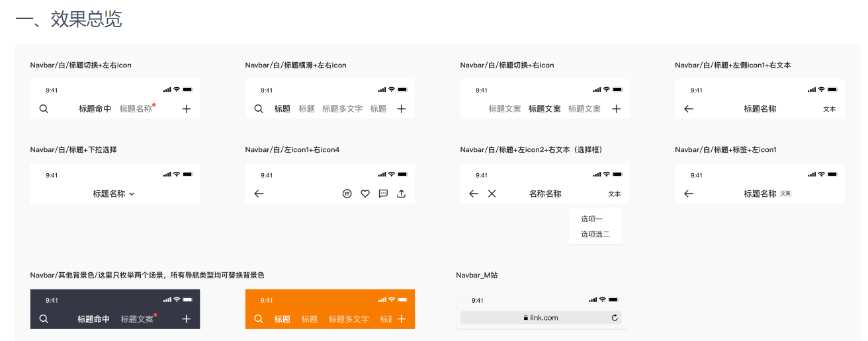Click search icon in dark navbar
The width and height of the screenshot is (868, 341).
44,319
